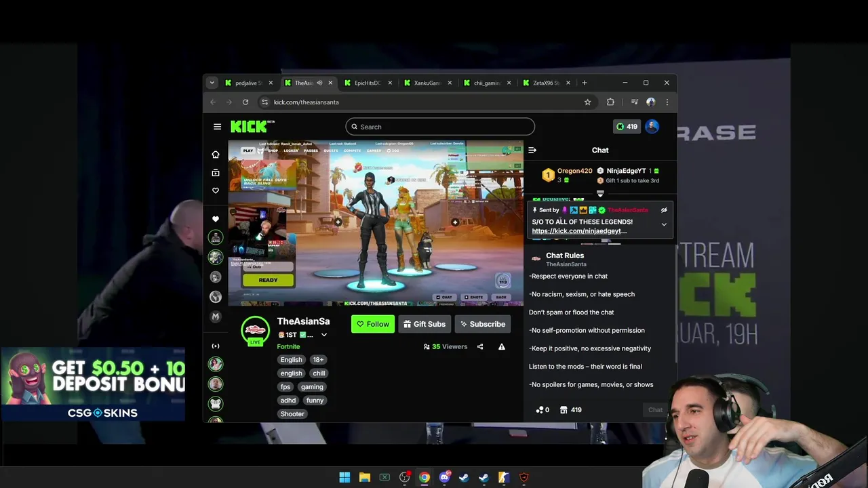Click the report warning triangle icon
This screenshot has width=868, height=488.
tap(502, 346)
